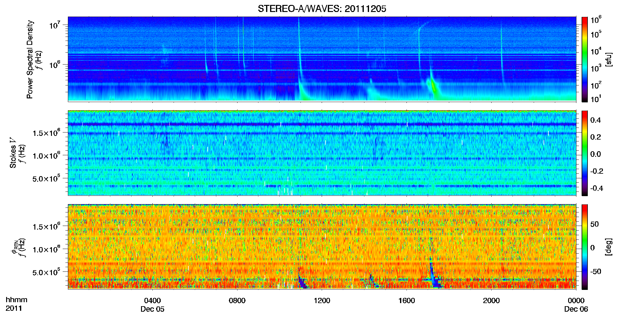Click the -0.4 value on Stokes colorbar
This screenshot has width=644, height=332.
[597, 188]
